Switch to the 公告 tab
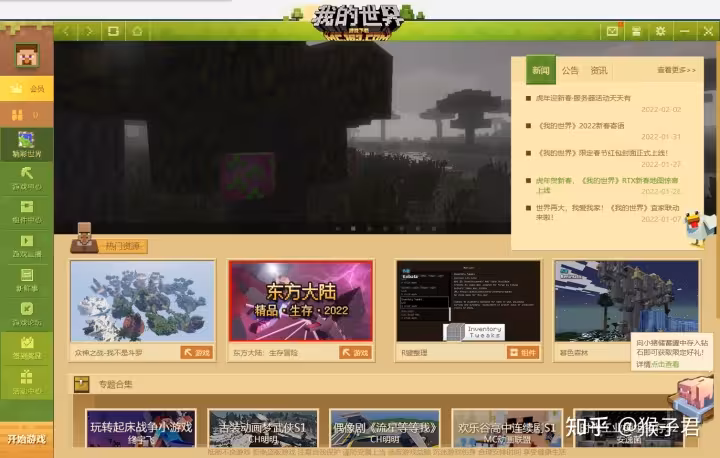The image size is (720, 458). pos(570,70)
